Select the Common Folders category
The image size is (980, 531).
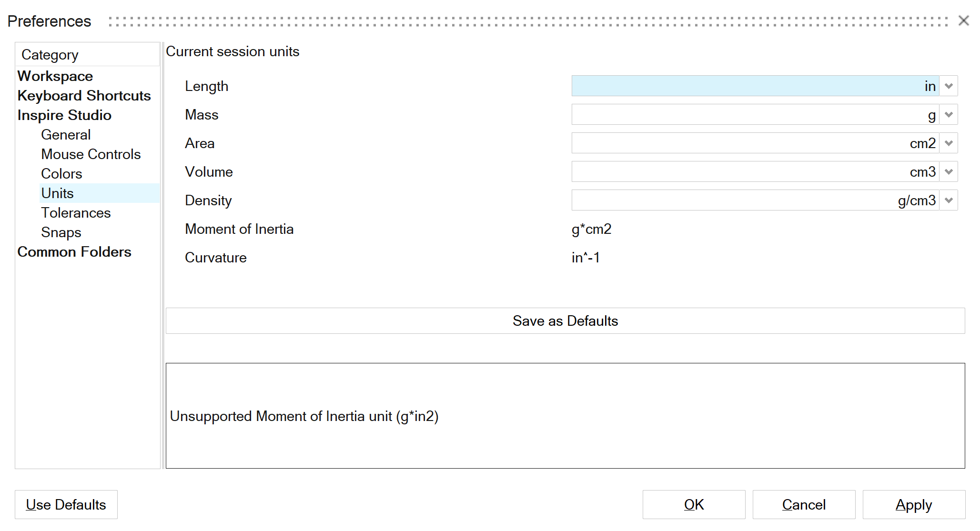74,252
